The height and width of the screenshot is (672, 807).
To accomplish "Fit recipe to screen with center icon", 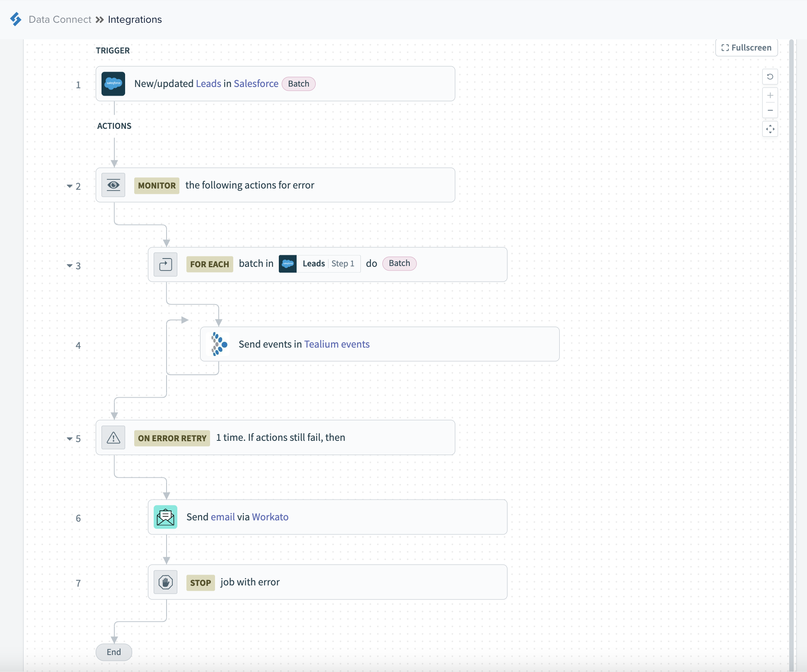I will point(770,129).
